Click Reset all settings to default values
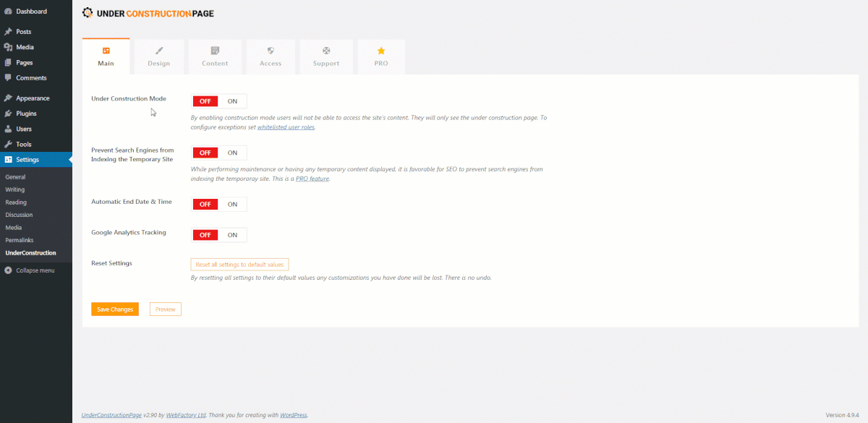868x423 pixels. [239, 264]
